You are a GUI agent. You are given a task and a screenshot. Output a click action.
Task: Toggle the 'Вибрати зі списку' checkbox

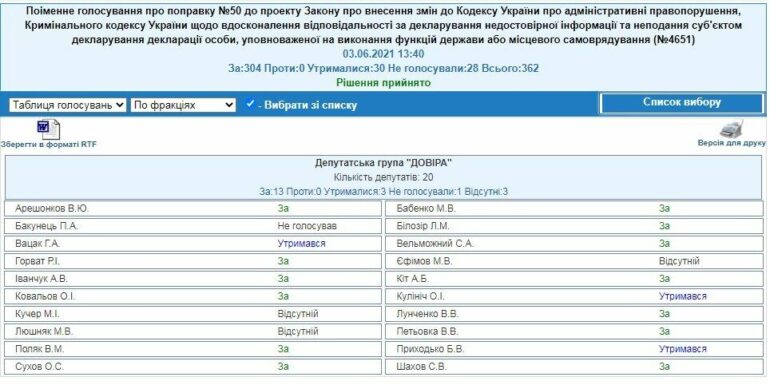coord(250,105)
